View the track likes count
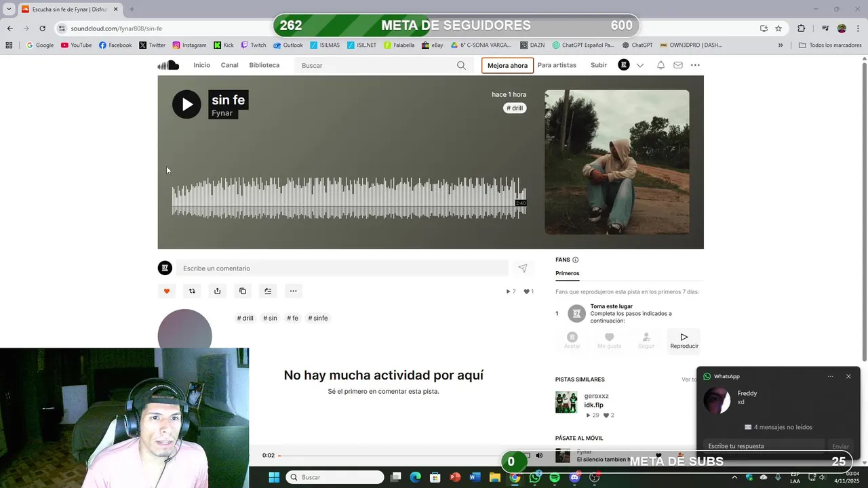The image size is (868, 488). [x=528, y=291]
